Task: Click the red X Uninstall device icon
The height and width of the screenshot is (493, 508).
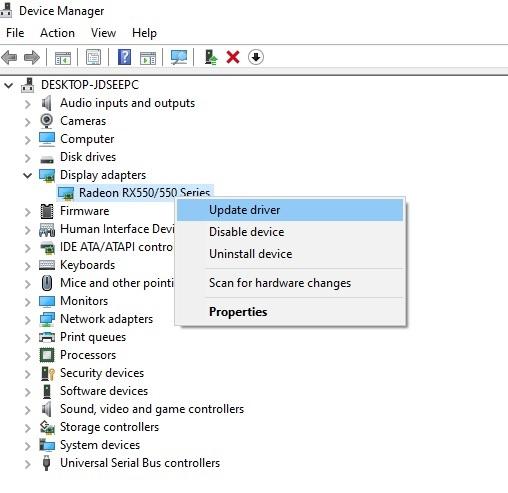Action: click(233, 57)
